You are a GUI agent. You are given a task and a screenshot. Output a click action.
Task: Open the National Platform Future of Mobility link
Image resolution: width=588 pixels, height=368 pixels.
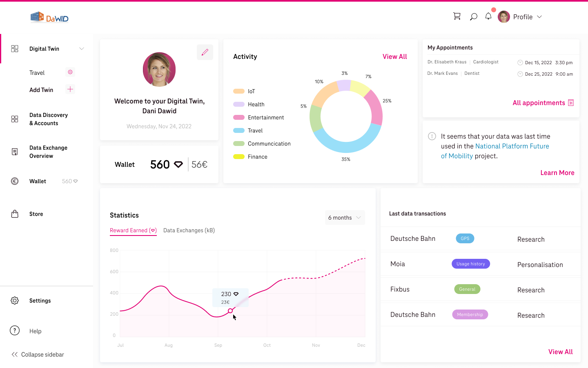512,146
